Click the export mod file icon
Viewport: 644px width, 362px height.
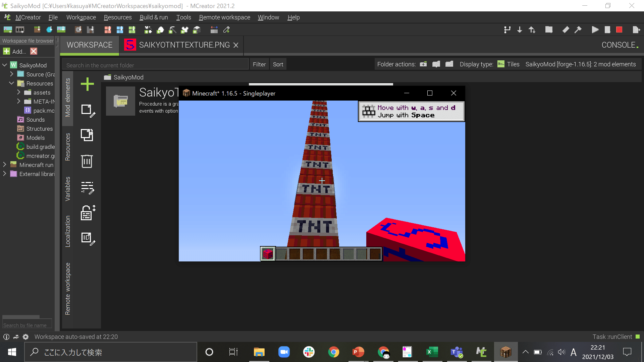[x=636, y=30]
